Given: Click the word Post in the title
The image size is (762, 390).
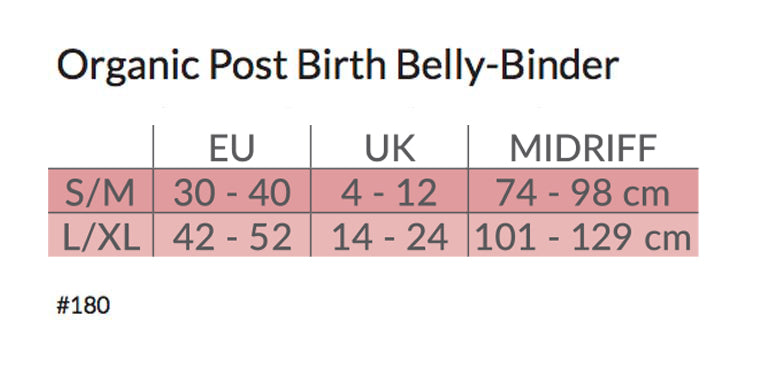Looking at the screenshot, I should (x=248, y=65).
